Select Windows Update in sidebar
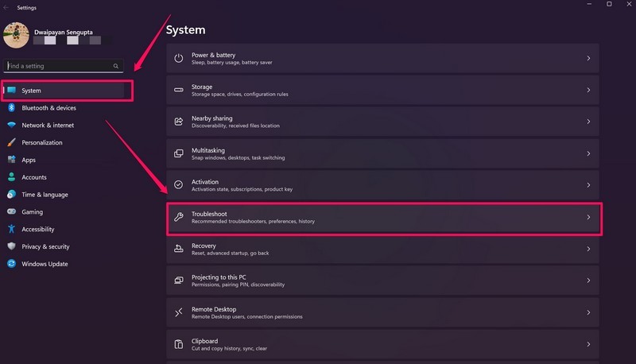Viewport: 636px width, 364px height. tap(45, 264)
